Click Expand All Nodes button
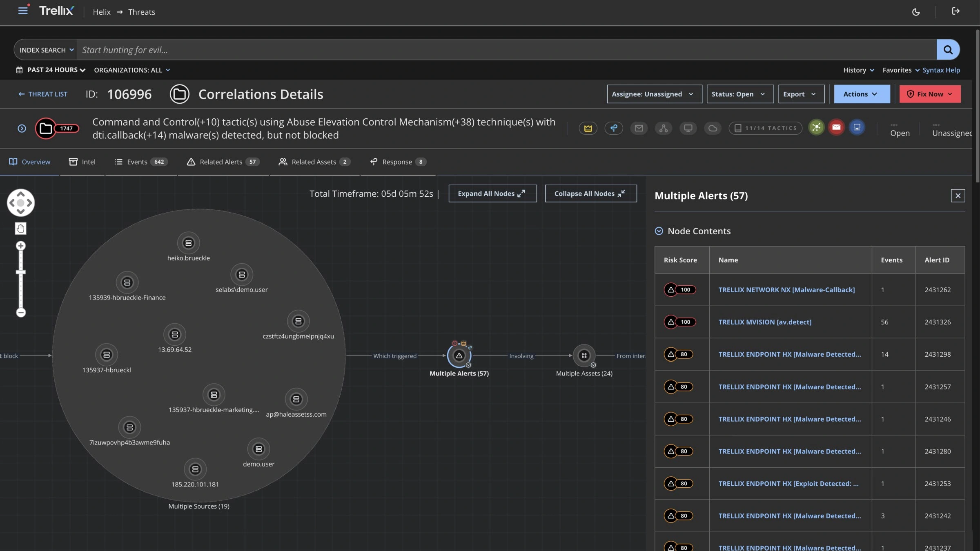 pos(492,193)
